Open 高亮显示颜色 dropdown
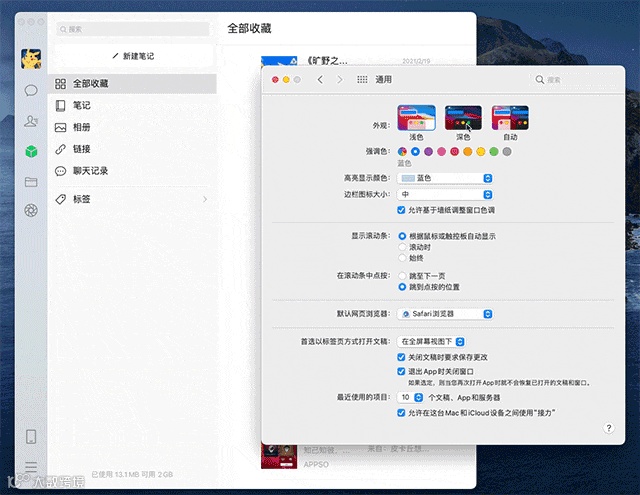 pyautogui.click(x=445, y=178)
